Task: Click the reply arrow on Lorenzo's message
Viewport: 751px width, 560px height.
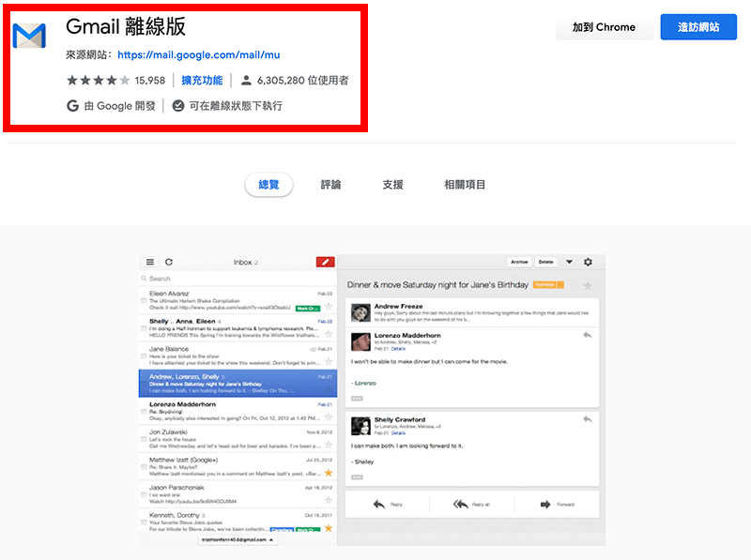Action: click(x=588, y=335)
